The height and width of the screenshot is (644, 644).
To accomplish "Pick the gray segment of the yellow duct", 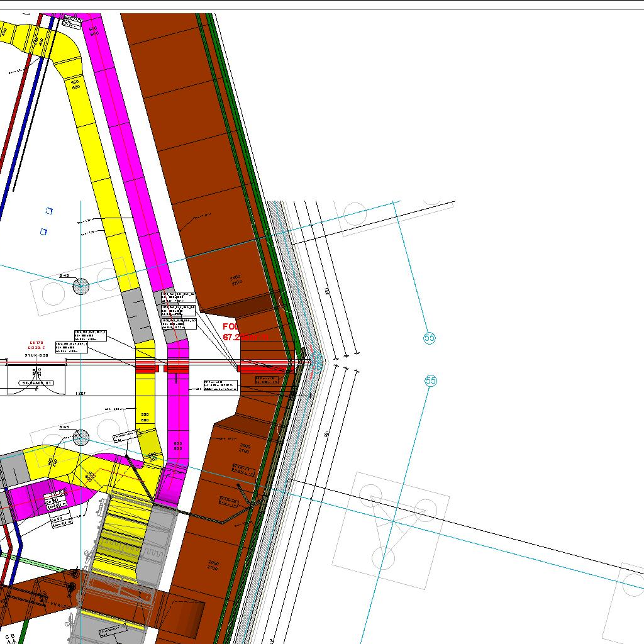I will 134,314.
